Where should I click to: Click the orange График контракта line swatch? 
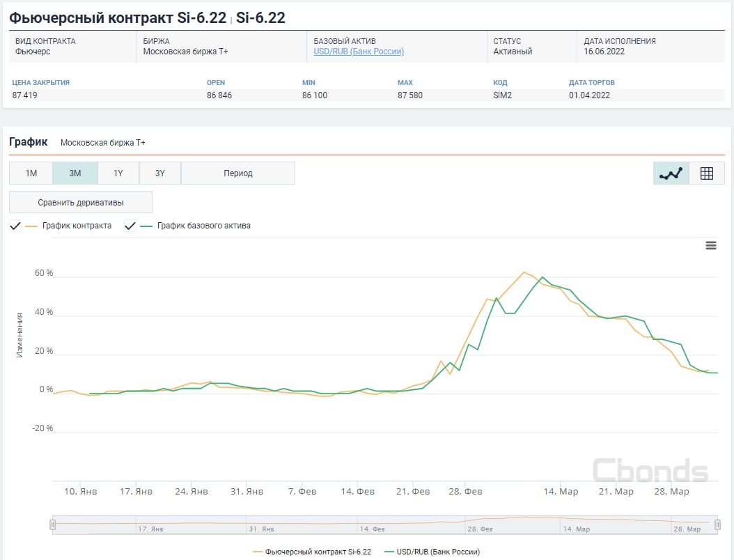tap(31, 226)
